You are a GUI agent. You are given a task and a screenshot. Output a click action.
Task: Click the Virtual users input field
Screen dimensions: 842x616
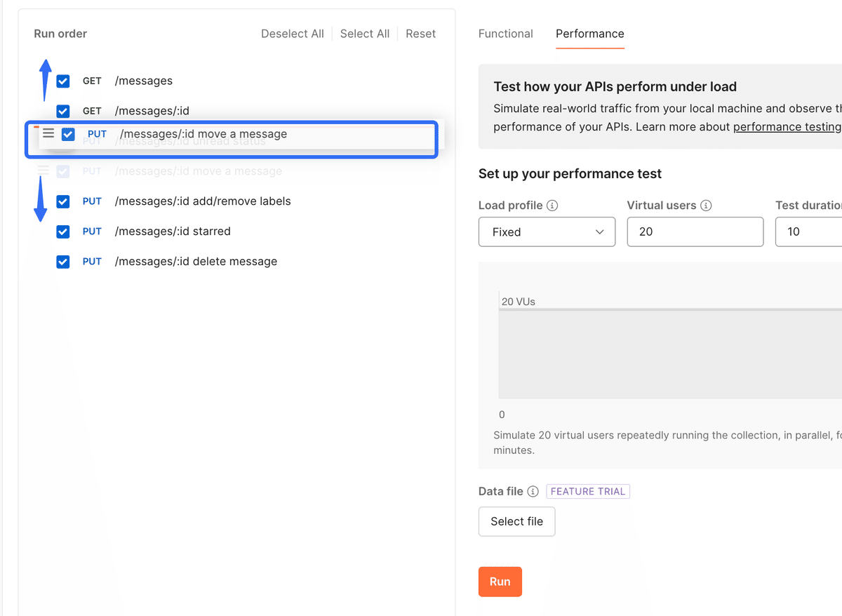click(x=695, y=232)
